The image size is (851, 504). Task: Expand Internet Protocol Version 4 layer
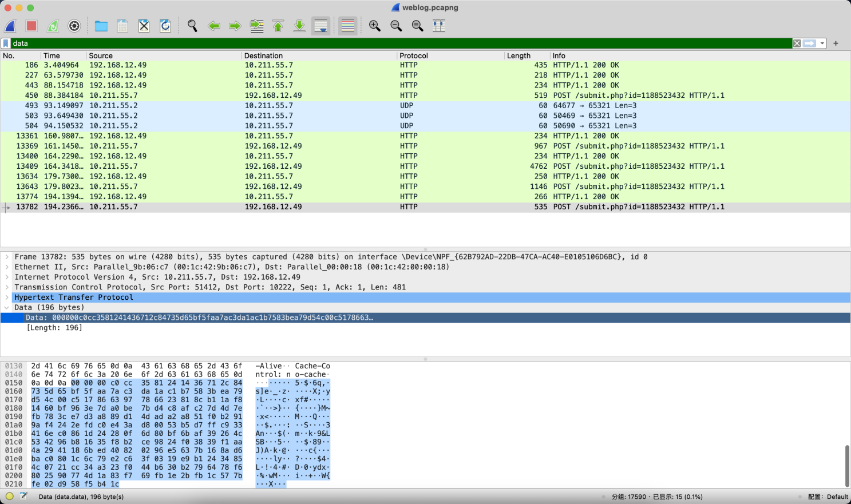pyautogui.click(x=7, y=277)
